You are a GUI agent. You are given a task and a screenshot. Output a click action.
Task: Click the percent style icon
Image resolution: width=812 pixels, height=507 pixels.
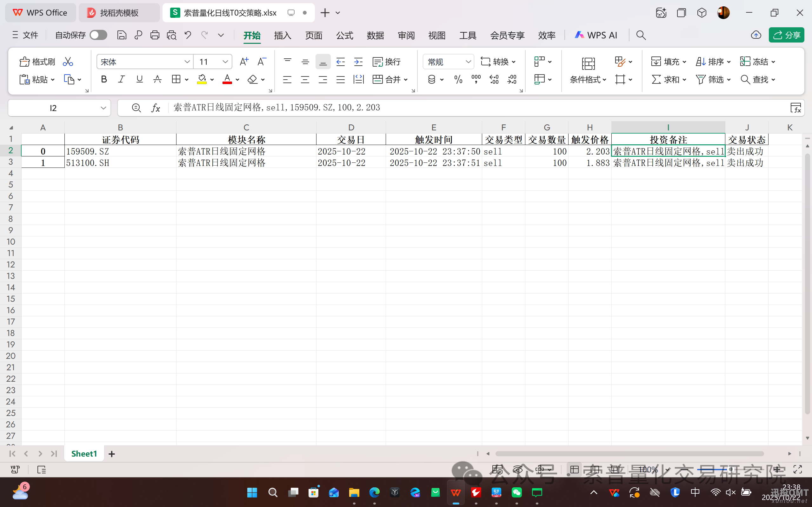tap(458, 79)
